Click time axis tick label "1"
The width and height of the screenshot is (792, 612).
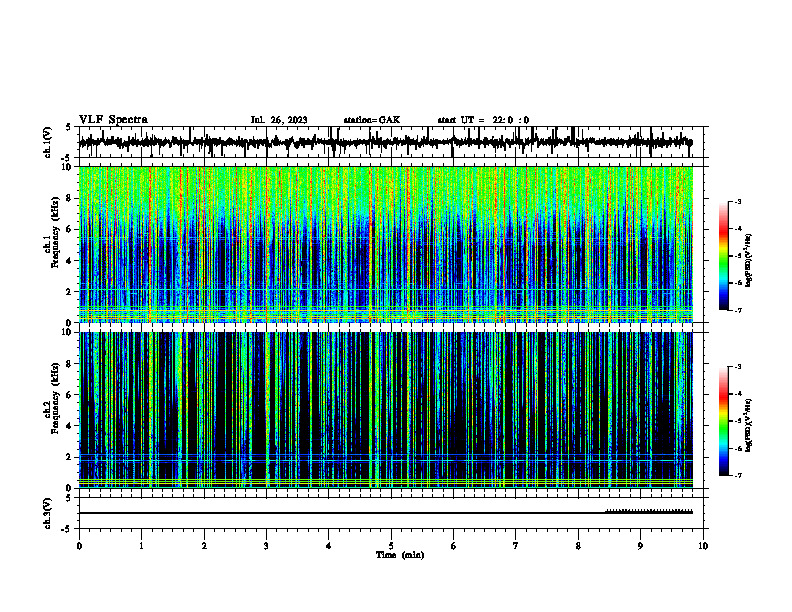pyautogui.click(x=141, y=546)
